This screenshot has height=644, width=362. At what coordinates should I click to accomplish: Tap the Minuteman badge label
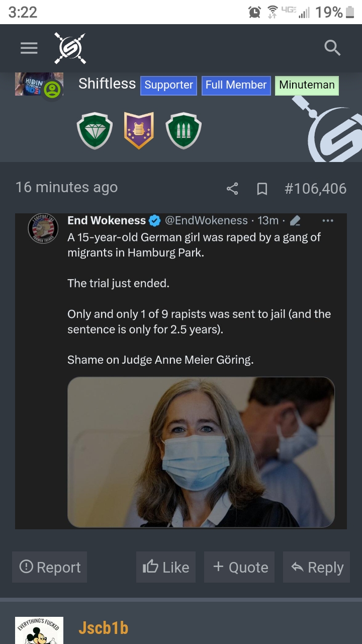[x=307, y=85]
